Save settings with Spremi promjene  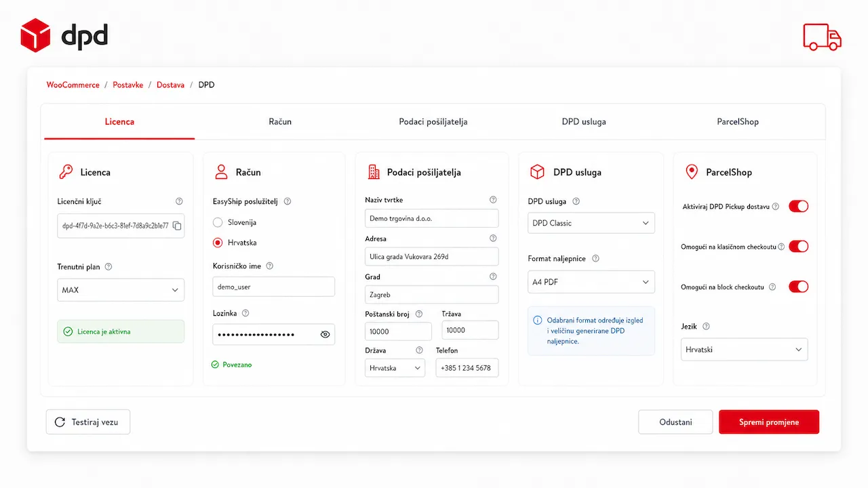769,422
